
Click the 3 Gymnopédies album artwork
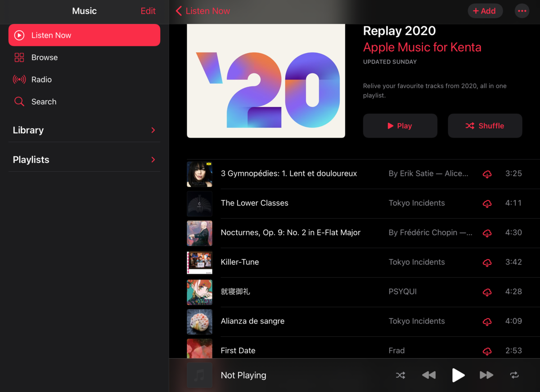[x=199, y=174]
